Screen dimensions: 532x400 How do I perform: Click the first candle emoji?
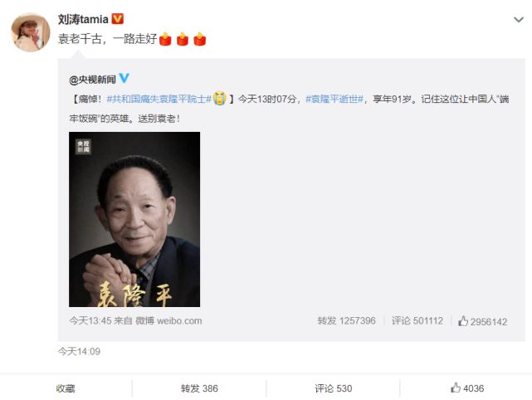tap(165, 39)
